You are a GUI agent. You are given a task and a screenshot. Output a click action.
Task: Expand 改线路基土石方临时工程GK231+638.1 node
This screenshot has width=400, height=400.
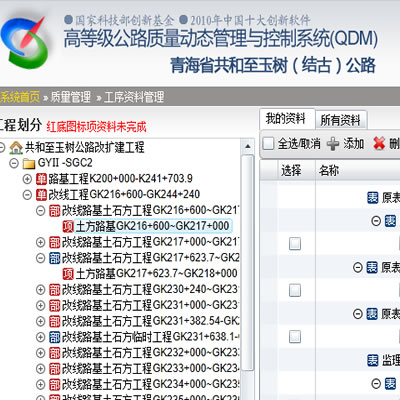(x=40, y=337)
